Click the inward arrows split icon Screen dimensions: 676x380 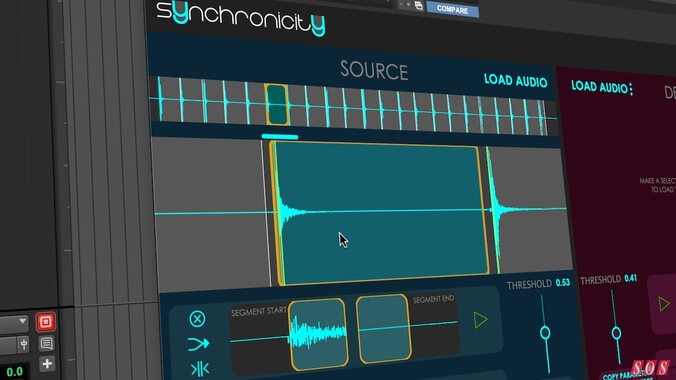(x=200, y=369)
